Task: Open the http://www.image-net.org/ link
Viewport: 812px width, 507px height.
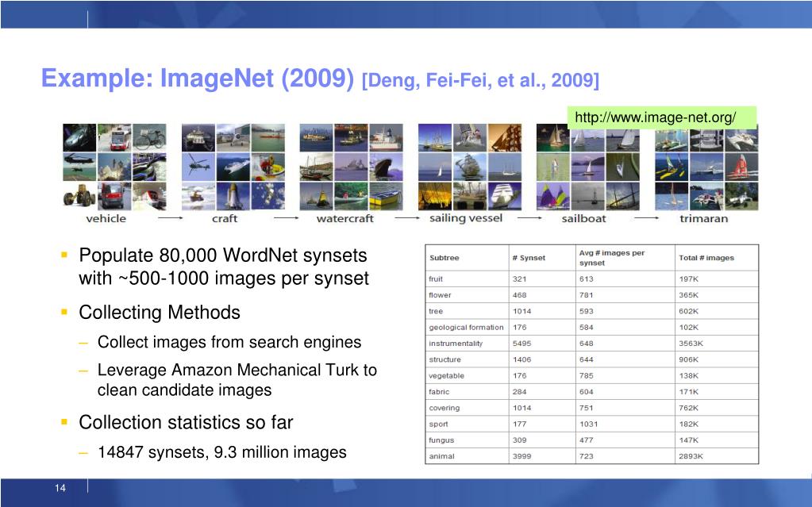Action: click(655, 117)
